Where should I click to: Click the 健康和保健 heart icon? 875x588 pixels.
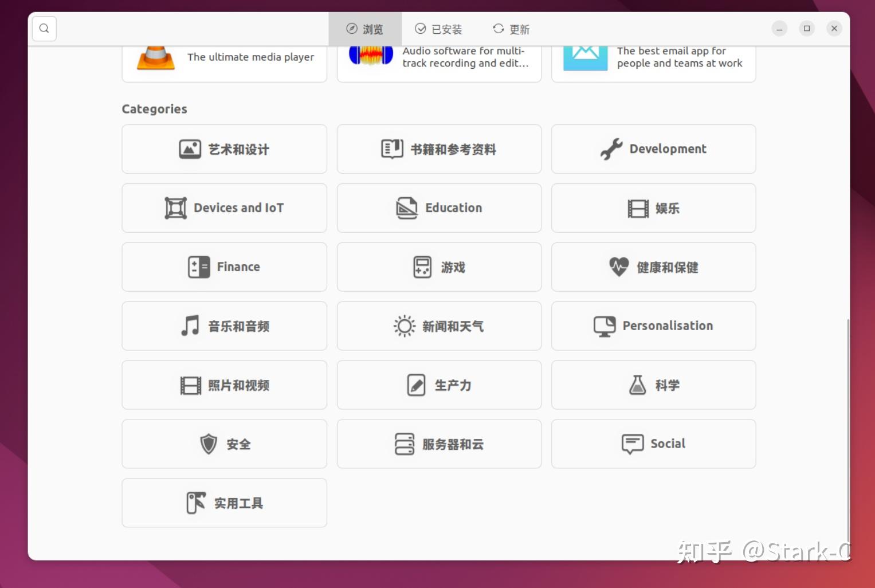618,266
